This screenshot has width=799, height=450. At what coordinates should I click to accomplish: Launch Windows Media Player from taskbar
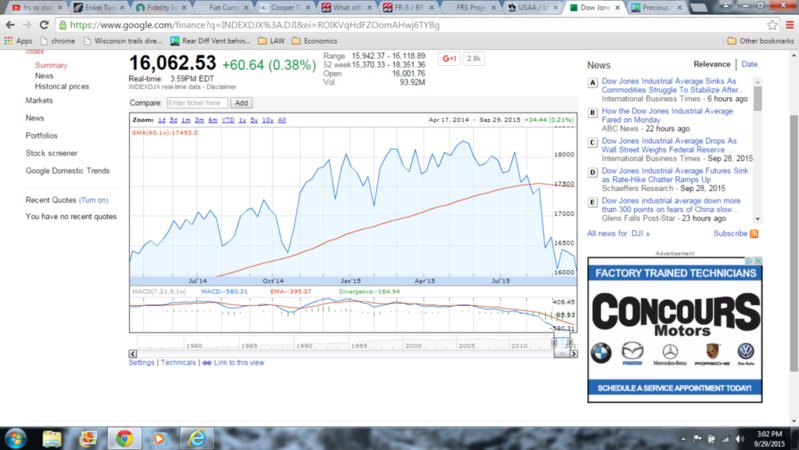point(159,438)
